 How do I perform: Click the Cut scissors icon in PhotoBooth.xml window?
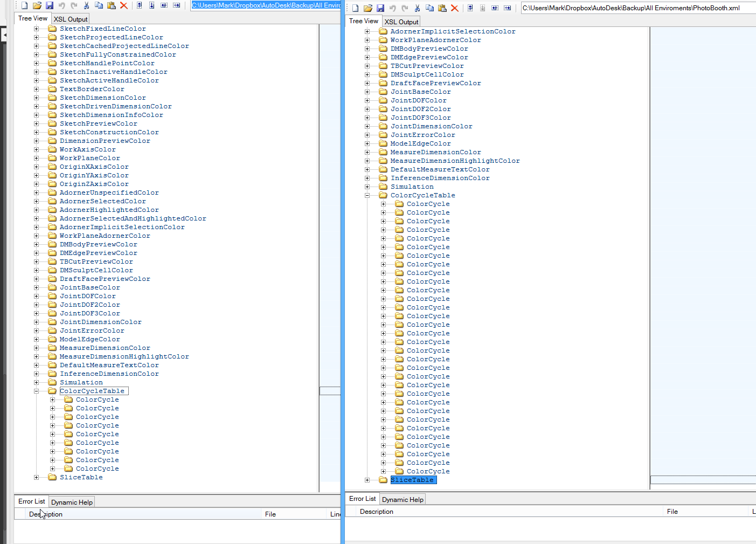pyautogui.click(x=417, y=8)
